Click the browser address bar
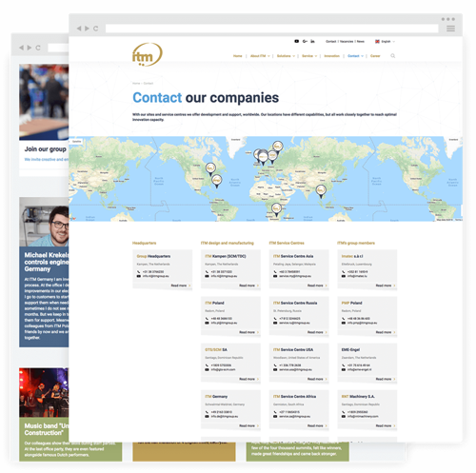This screenshot has height=473, width=476. point(272,29)
